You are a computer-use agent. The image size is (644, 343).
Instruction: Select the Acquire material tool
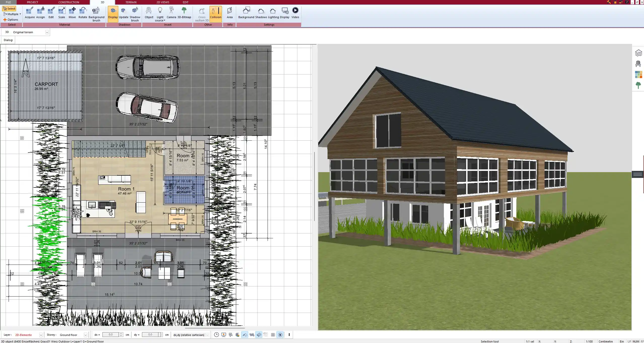pos(30,12)
